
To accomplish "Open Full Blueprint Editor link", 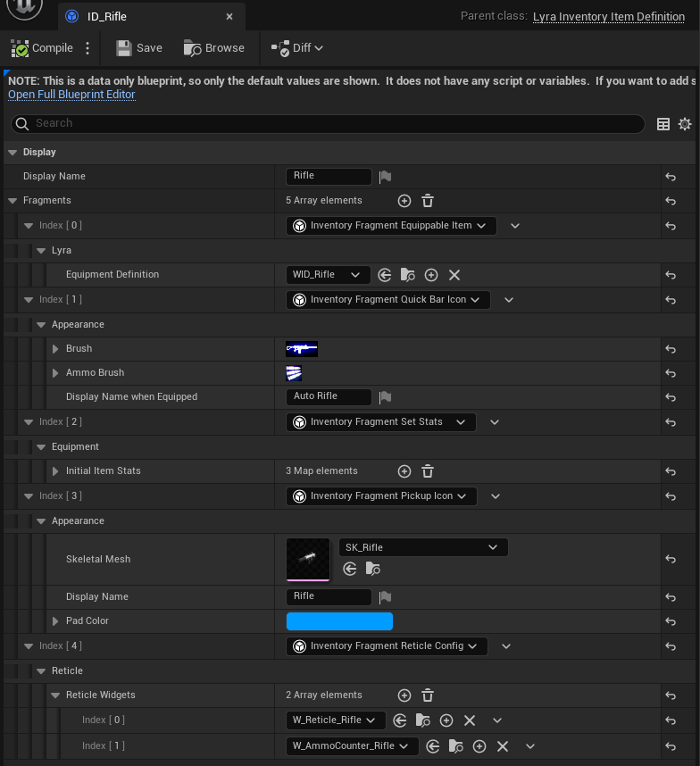I will coord(71,95).
